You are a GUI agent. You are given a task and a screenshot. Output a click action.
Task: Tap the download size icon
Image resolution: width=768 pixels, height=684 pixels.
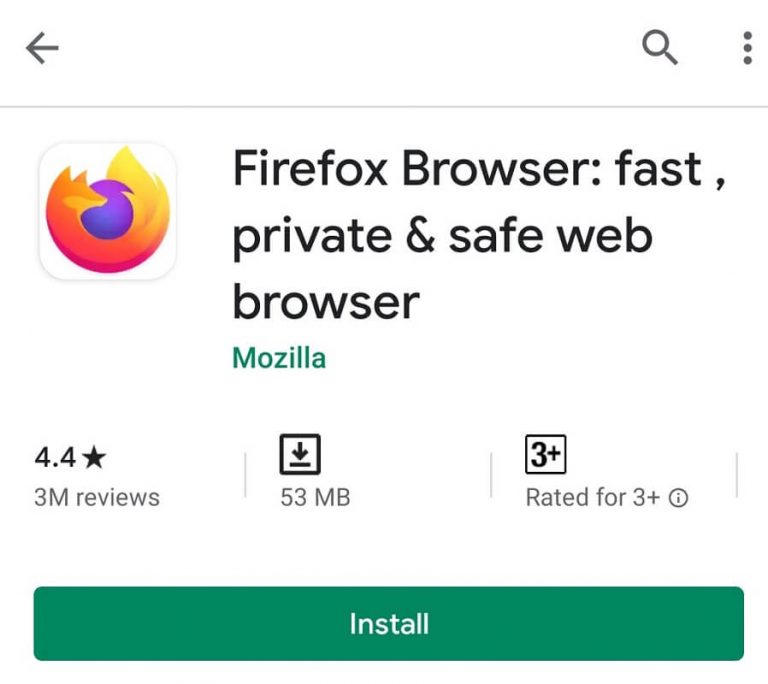pyautogui.click(x=300, y=454)
